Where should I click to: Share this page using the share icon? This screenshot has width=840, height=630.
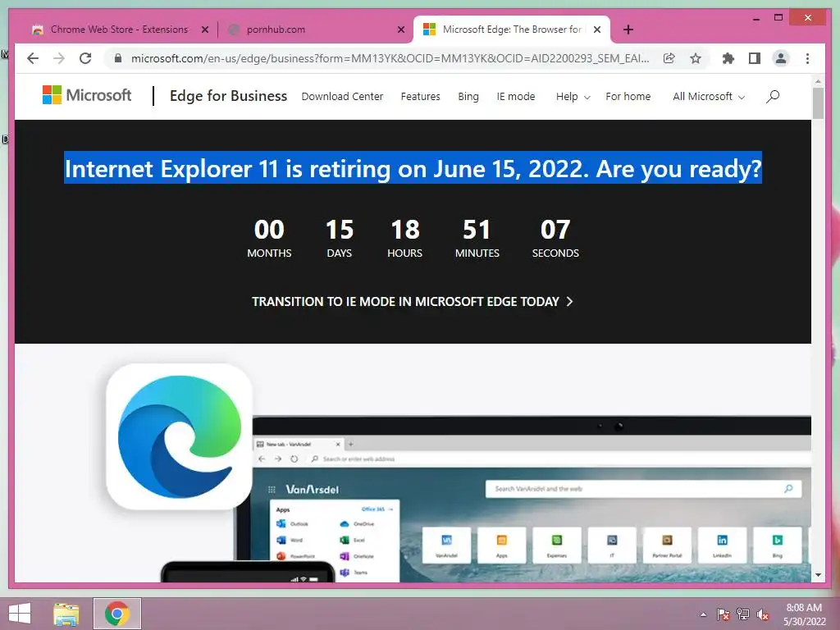(x=669, y=58)
